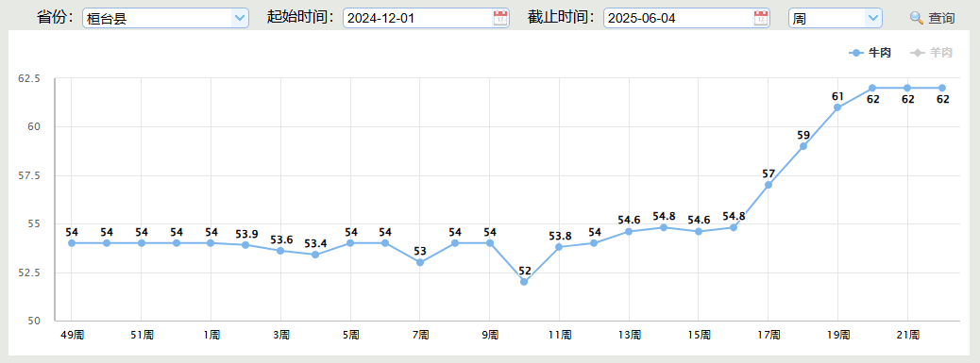Image resolution: width=980 pixels, height=363 pixels.
Task: Click the x-axis label 19周
Action: (837, 335)
